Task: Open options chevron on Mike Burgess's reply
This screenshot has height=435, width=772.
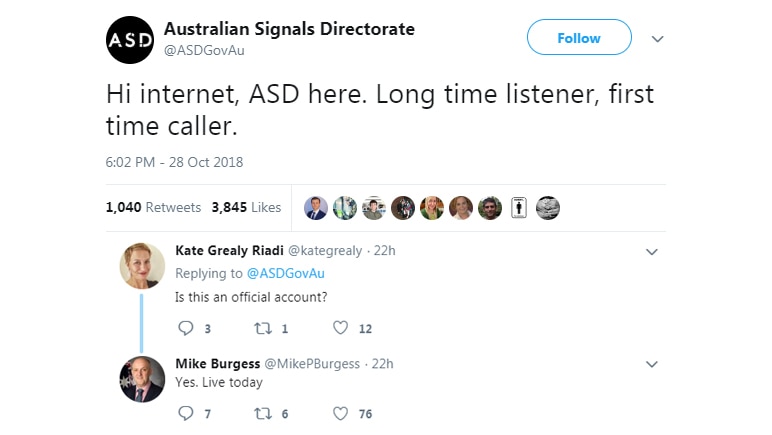Action: [652, 365]
